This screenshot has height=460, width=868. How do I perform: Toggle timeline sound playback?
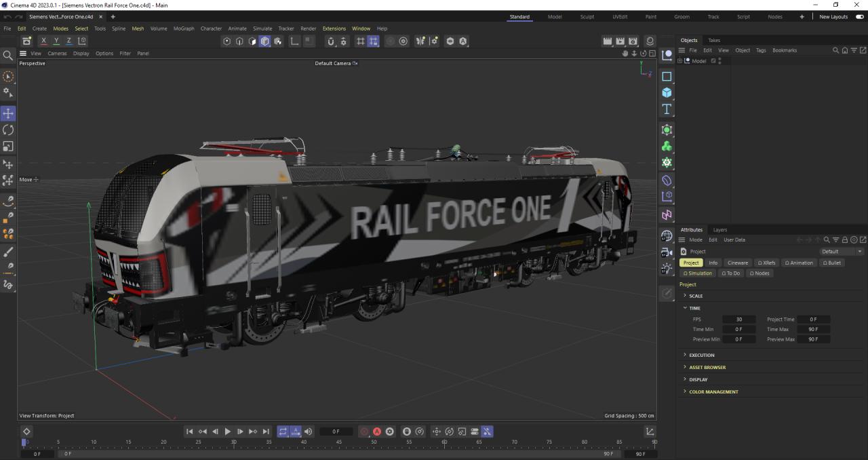point(309,432)
